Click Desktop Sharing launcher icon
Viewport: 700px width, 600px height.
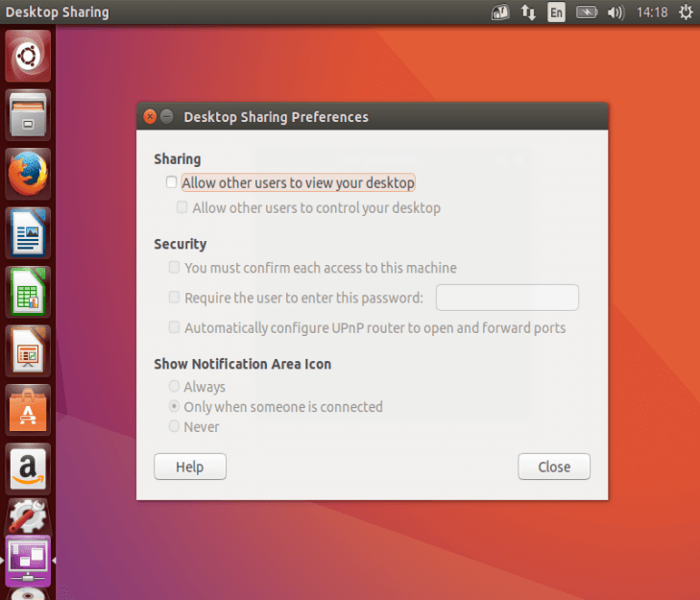28,561
